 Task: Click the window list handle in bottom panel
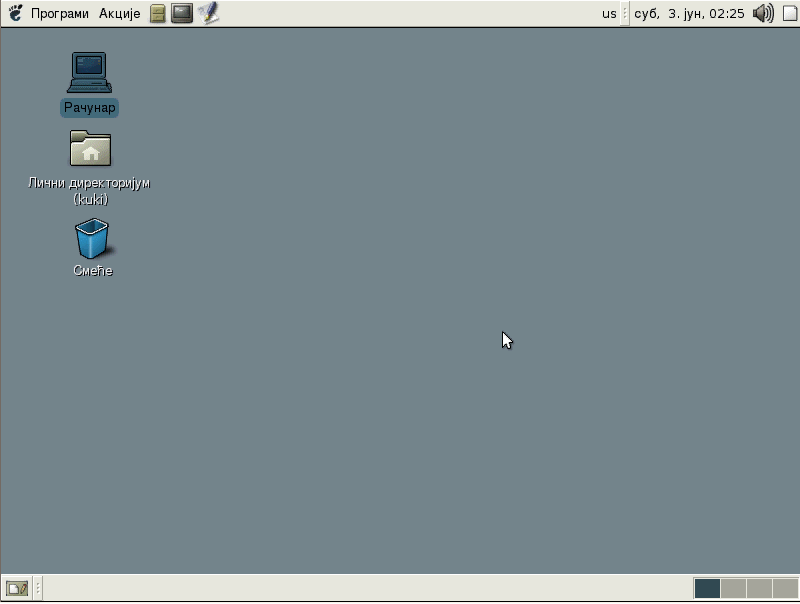tap(37, 588)
